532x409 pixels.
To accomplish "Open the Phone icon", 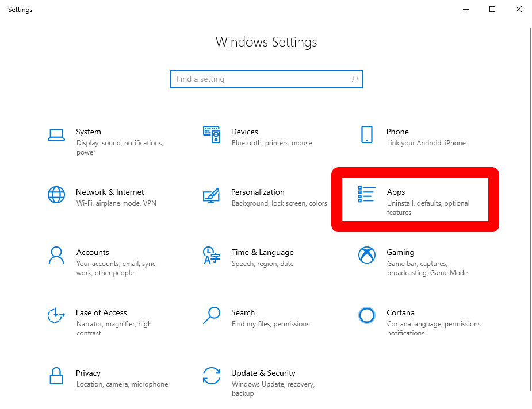I will [x=367, y=134].
